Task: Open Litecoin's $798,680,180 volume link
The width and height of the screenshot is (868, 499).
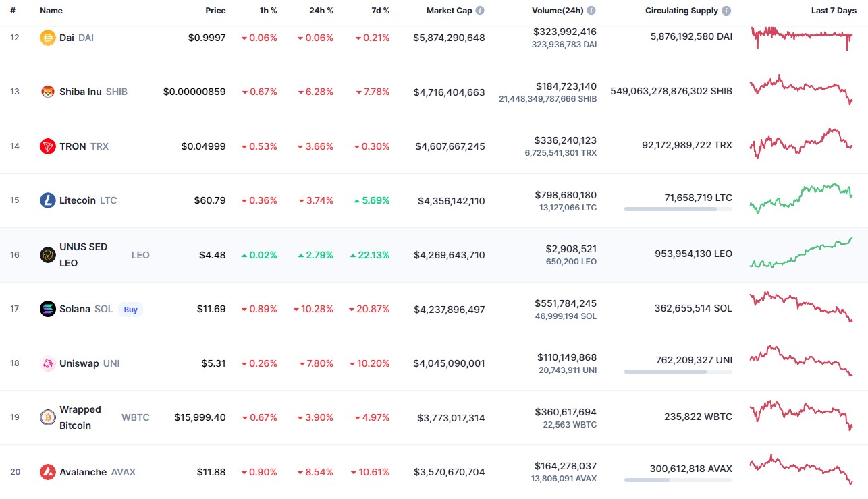Action: [x=565, y=195]
